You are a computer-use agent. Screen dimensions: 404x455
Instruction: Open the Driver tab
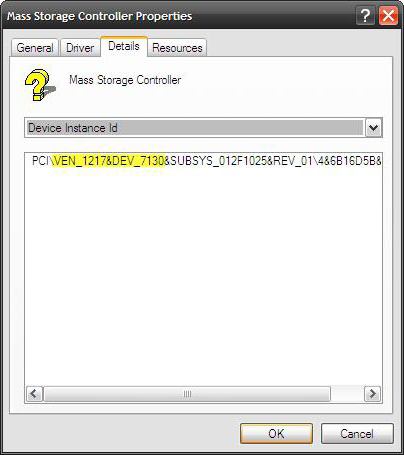pos(80,48)
